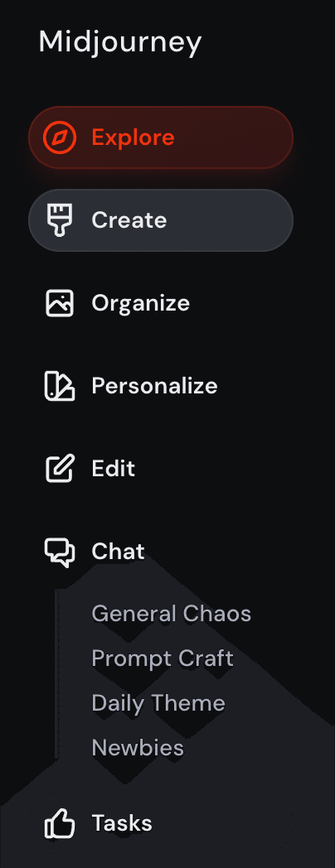
Task: Enter the Daily Theme chat room
Action: [158, 703]
